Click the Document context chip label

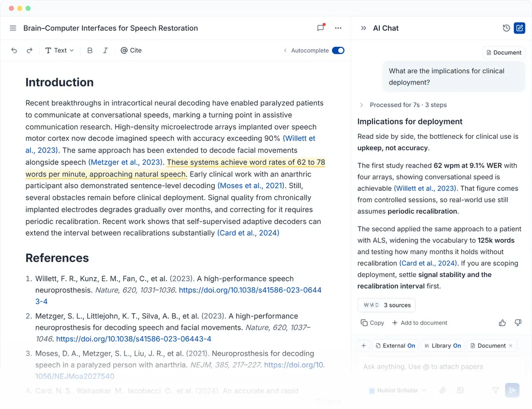[492, 346]
